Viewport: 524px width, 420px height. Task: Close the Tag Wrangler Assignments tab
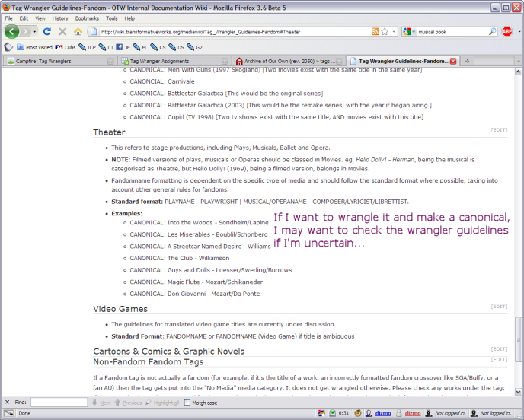[225, 61]
